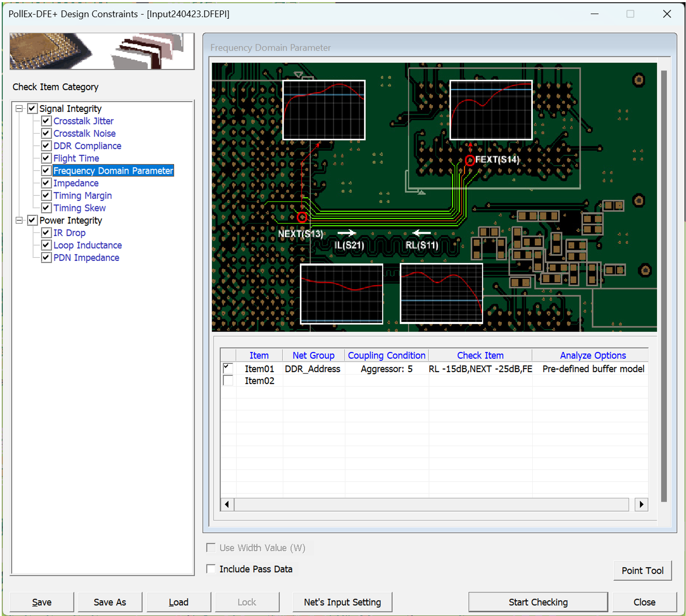Click the chip logo banner image
The image size is (686, 616).
[x=102, y=51]
